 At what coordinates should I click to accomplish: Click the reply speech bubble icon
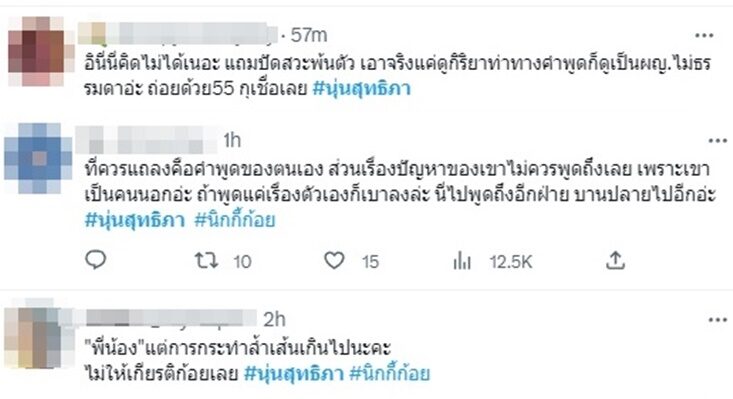[x=96, y=260]
